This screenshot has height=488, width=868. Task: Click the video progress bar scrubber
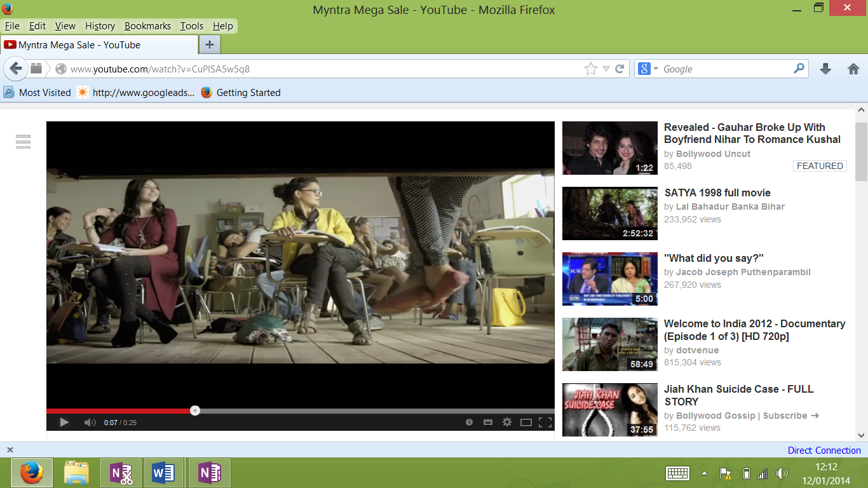click(195, 410)
